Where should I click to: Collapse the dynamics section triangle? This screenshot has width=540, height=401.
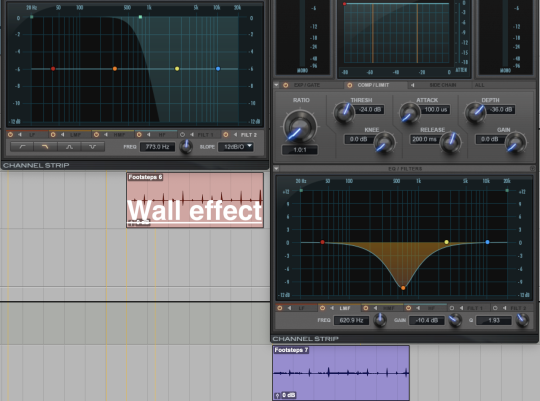click(x=276, y=85)
